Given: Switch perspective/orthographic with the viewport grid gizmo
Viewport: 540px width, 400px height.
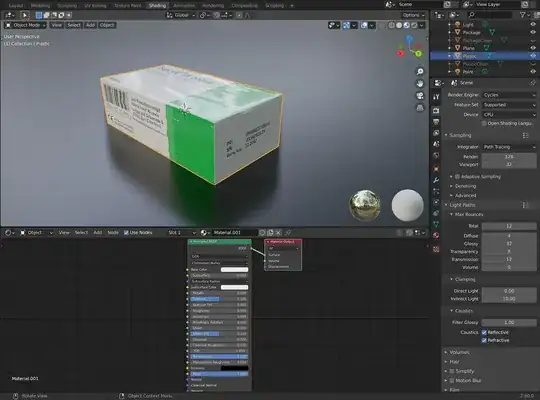Looking at the screenshot, I should click(x=420, y=108).
